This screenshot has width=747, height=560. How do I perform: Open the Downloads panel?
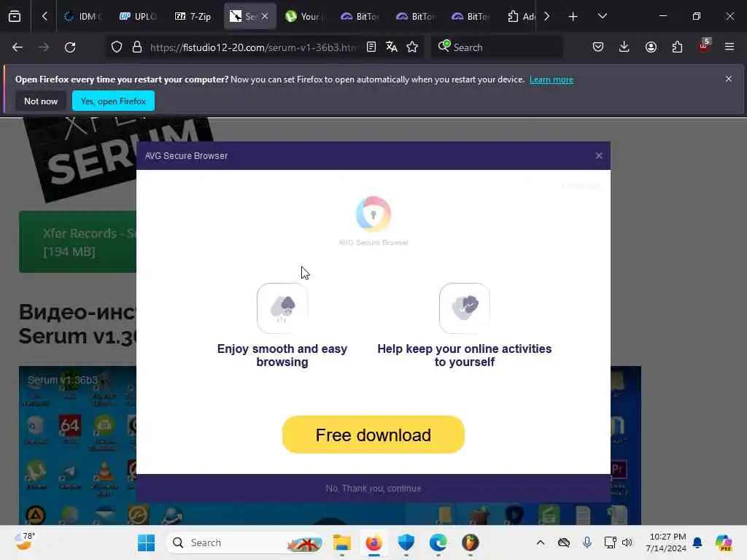624,47
